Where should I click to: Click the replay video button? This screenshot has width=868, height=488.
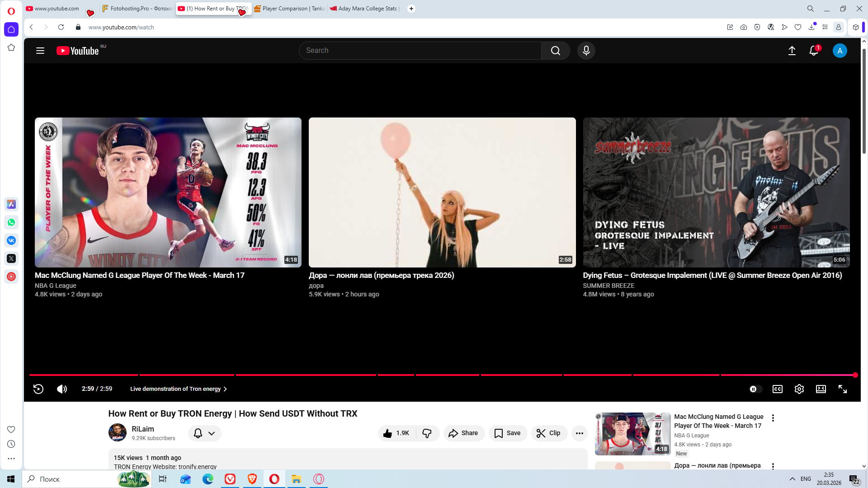38,389
